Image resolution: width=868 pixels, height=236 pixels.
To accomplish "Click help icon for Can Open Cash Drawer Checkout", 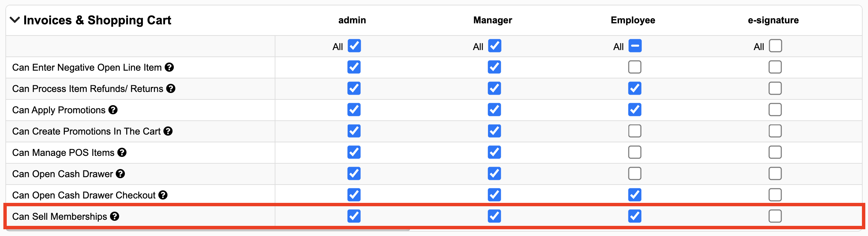I will pos(163,195).
